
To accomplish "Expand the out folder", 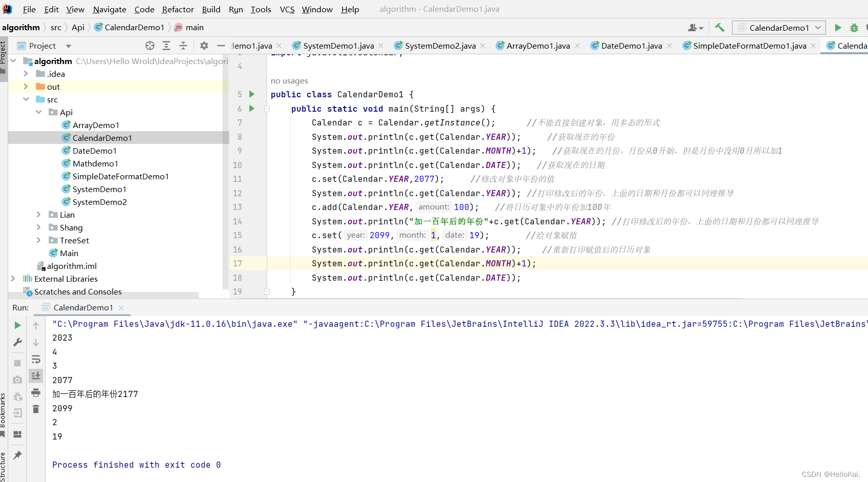I will [26, 87].
